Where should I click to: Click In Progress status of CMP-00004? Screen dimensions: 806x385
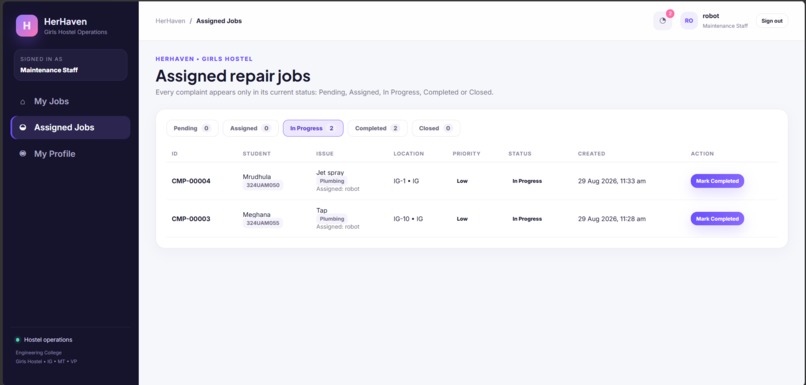[527, 181]
